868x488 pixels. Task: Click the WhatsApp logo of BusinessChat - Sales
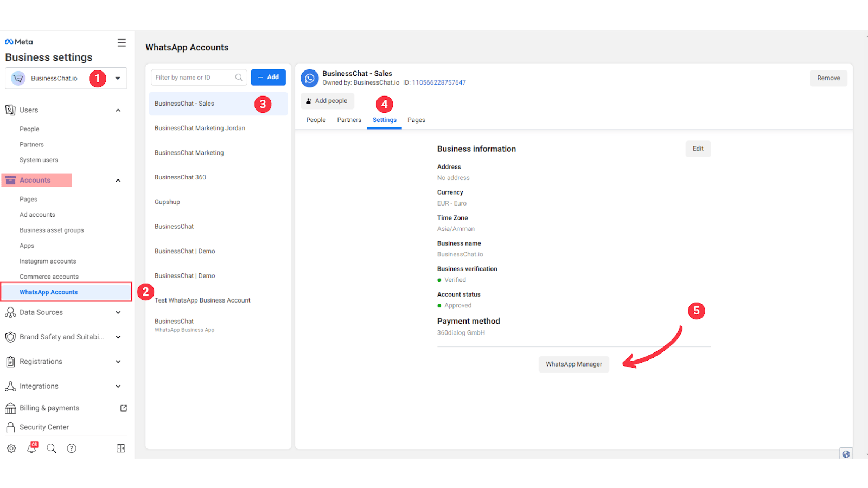pyautogui.click(x=310, y=78)
